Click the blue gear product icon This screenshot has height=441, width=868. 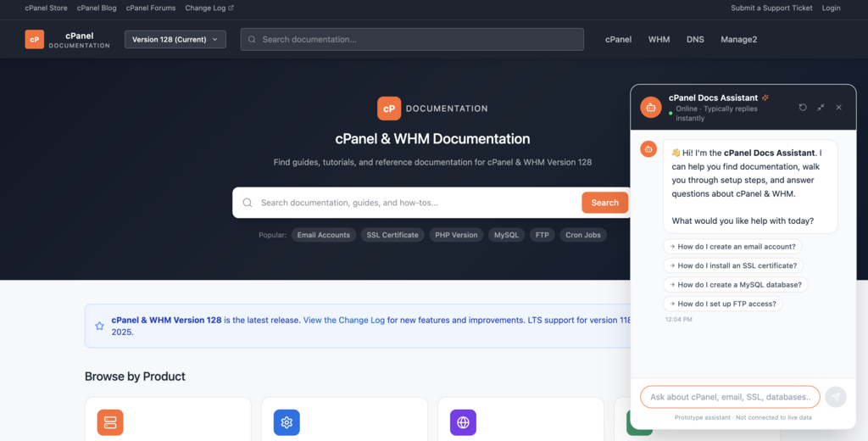[x=287, y=422]
